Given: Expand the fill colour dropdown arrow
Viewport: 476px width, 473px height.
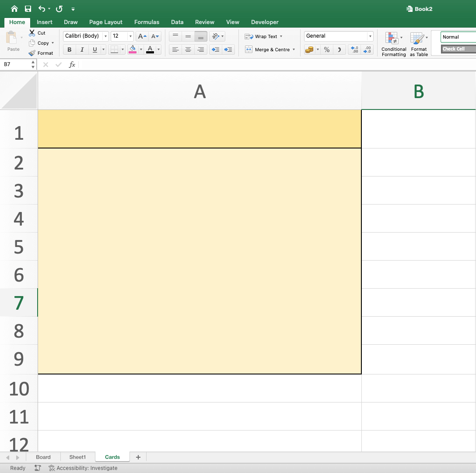Looking at the screenshot, I should pyautogui.click(x=141, y=49).
